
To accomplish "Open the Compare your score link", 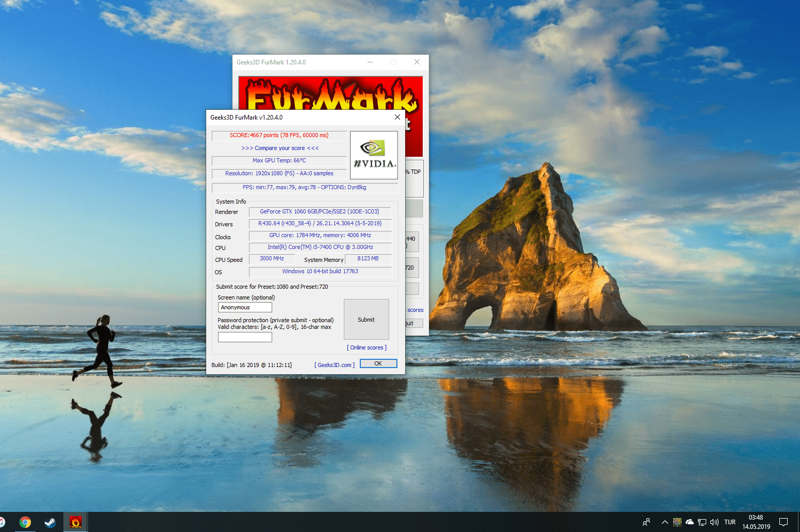I will click(x=280, y=148).
